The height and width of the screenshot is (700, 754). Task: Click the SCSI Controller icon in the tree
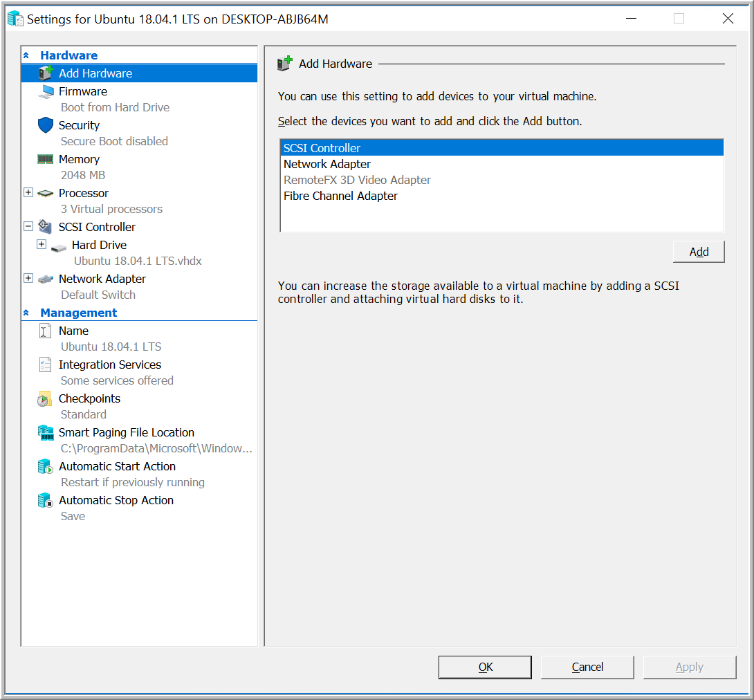[45, 226]
